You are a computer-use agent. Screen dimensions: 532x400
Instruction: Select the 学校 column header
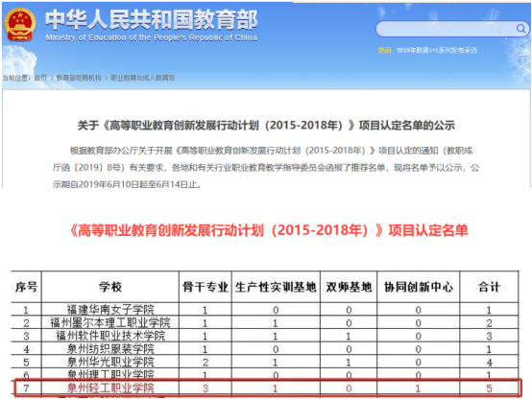110,287
